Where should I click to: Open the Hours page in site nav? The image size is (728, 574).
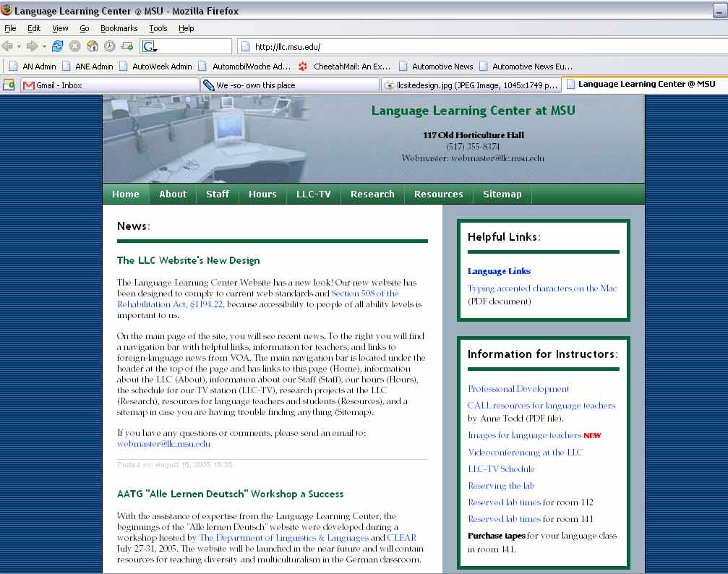pos(262,194)
